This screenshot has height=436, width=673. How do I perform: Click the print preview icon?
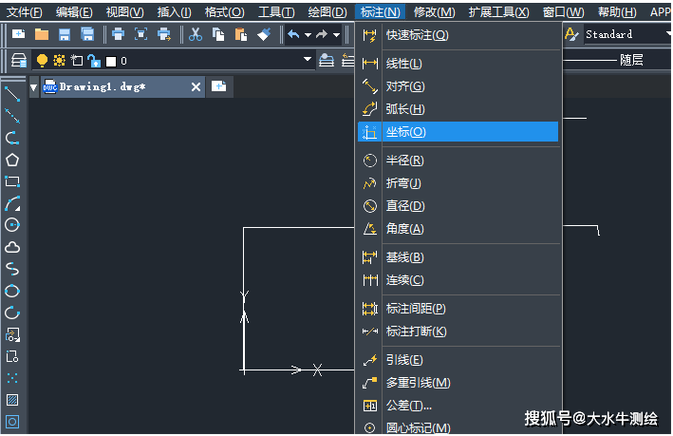(x=141, y=34)
